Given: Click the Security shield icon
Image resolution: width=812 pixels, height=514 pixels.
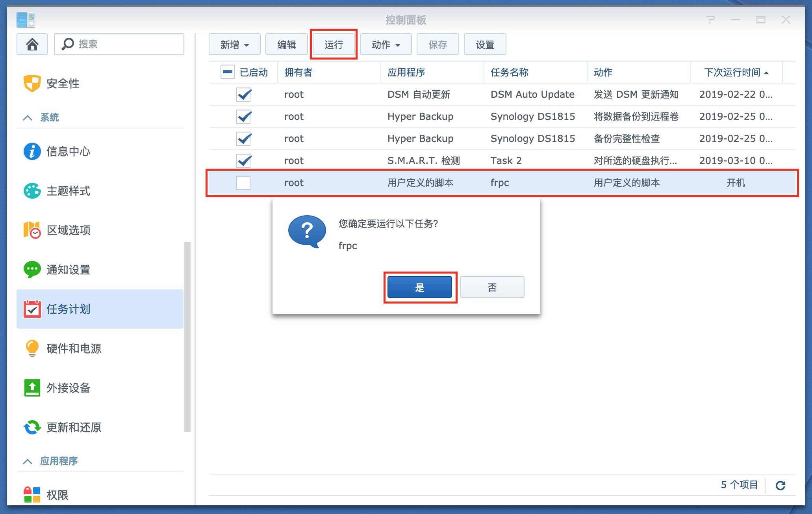Looking at the screenshot, I should [32, 83].
